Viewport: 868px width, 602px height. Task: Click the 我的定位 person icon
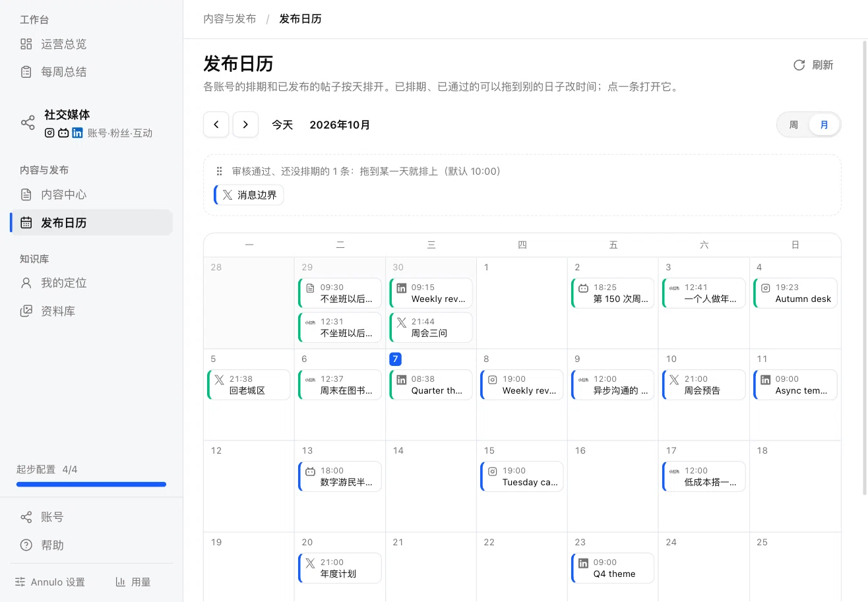click(x=26, y=283)
